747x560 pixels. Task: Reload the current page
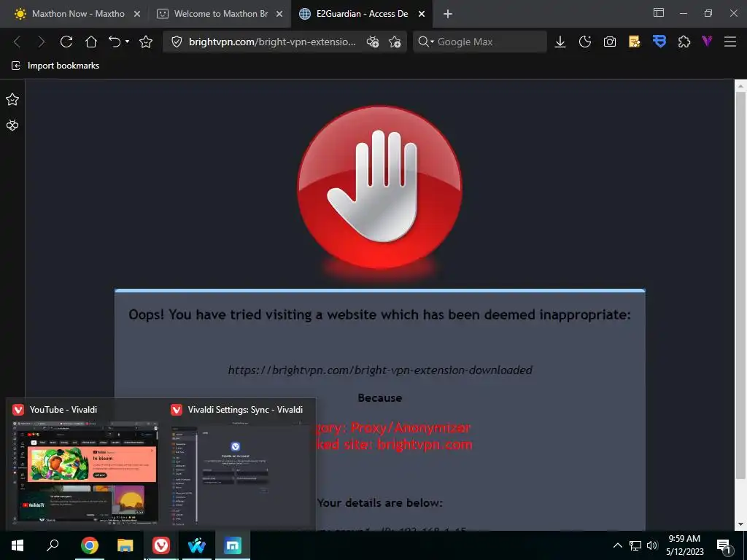point(66,42)
